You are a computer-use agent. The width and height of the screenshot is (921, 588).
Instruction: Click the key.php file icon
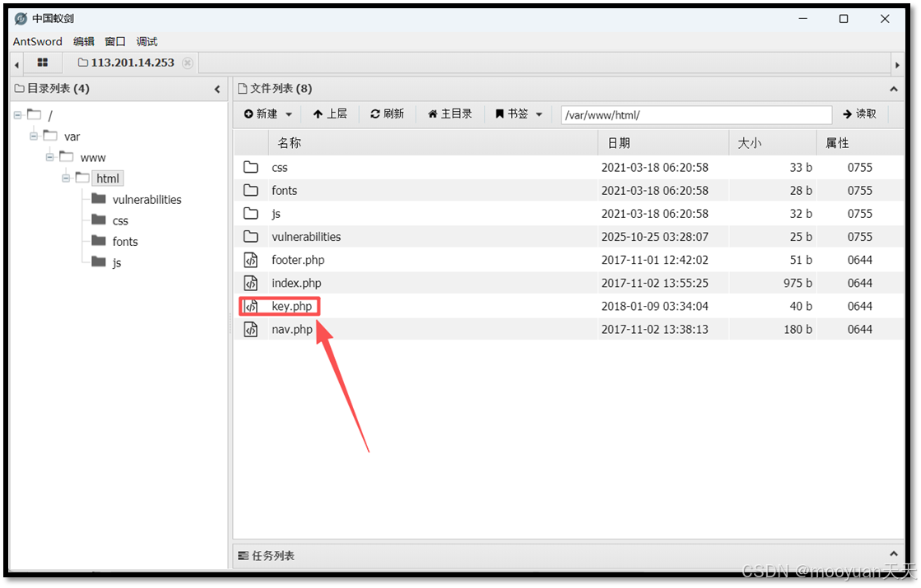pos(251,306)
